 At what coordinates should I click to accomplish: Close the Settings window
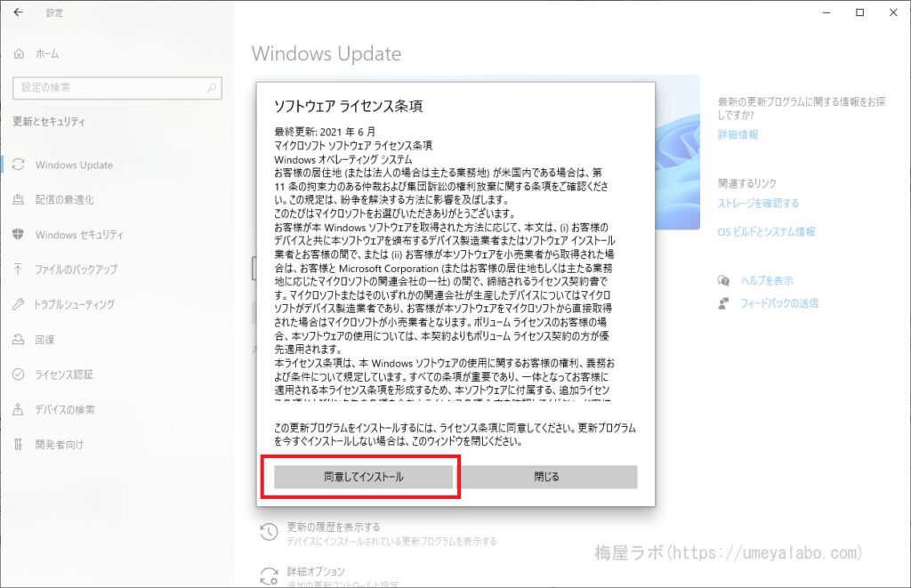pyautogui.click(x=893, y=12)
